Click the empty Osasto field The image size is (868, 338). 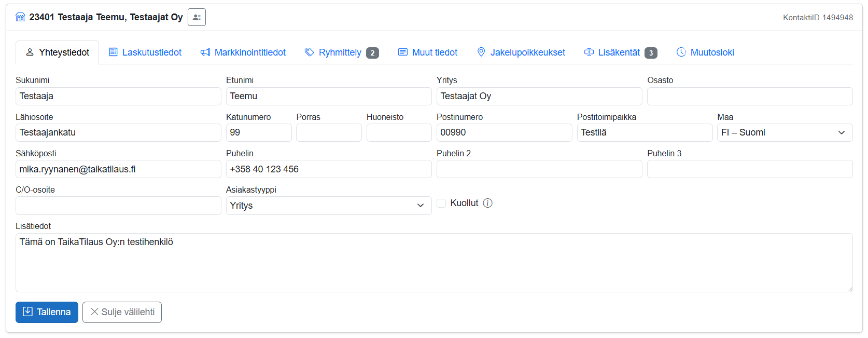point(750,96)
